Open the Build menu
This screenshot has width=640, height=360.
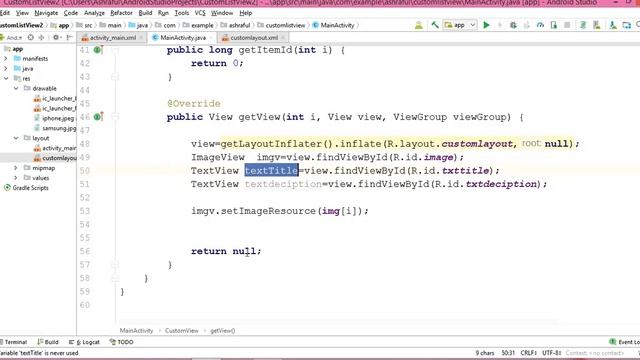tap(145, 13)
